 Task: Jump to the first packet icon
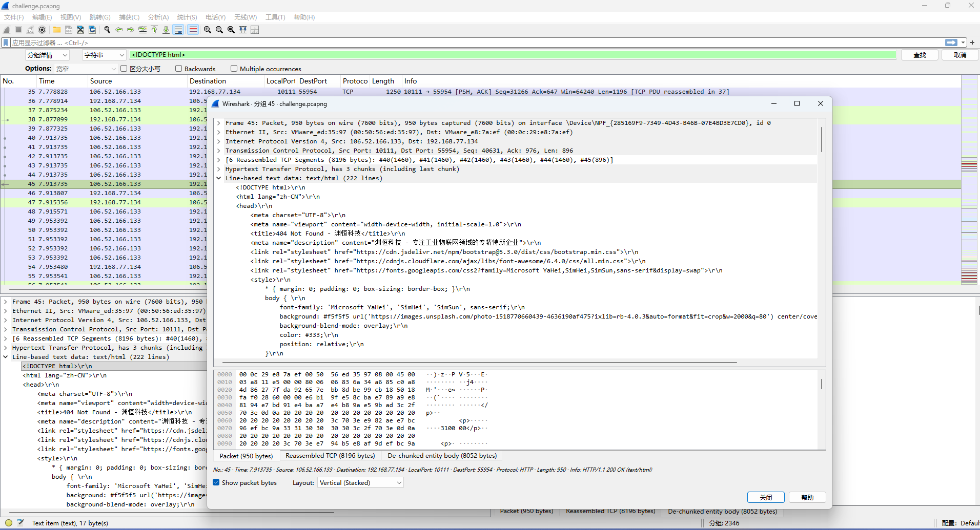pos(154,30)
